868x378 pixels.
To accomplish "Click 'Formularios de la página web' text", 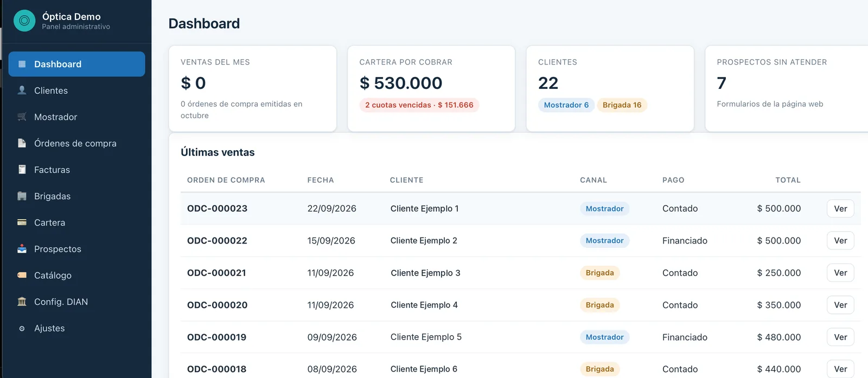I will pos(770,104).
